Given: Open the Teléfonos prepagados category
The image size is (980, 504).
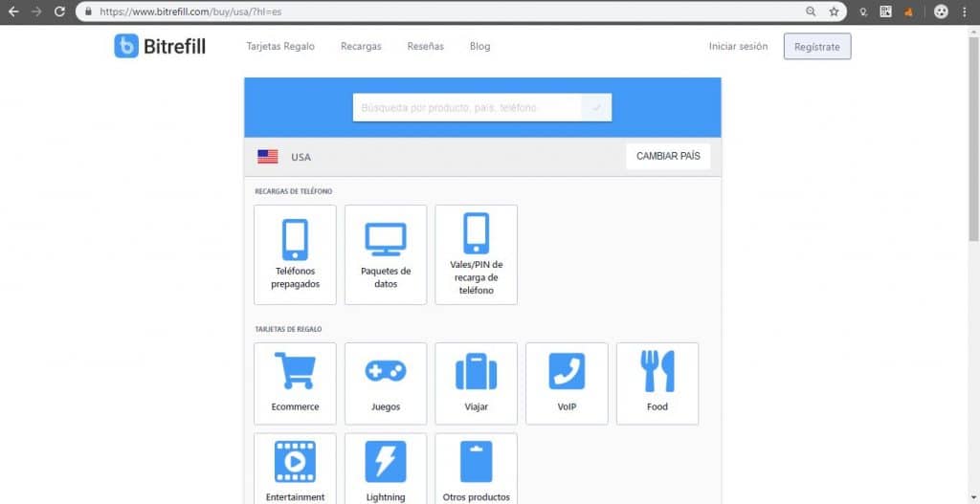Looking at the screenshot, I should (x=295, y=254).
